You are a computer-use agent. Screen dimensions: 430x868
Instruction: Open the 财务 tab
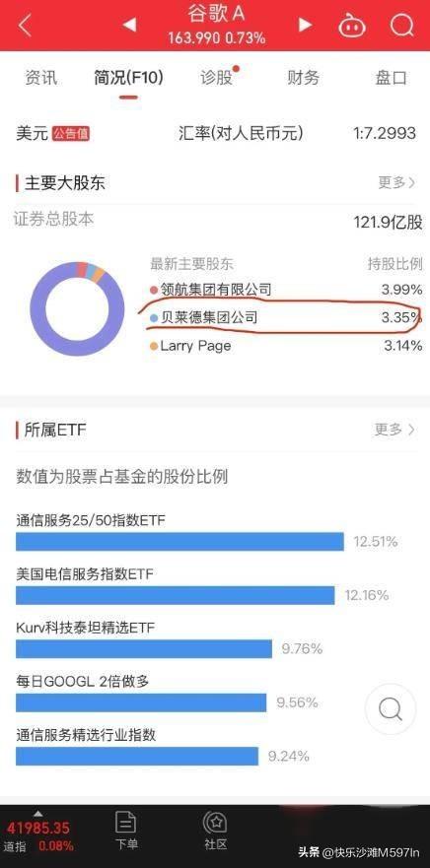click(x=303, y=78)
